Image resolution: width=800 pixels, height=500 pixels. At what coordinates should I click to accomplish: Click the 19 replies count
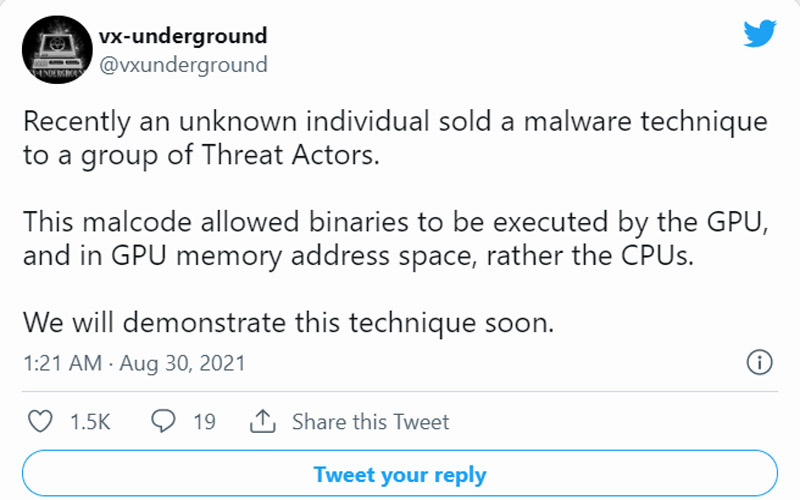(204, 422)
